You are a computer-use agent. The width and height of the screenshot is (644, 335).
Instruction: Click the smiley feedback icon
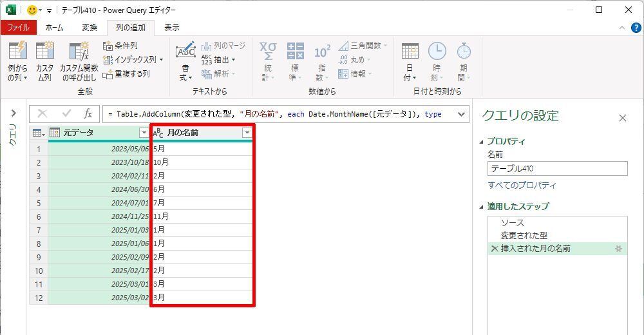32,10
